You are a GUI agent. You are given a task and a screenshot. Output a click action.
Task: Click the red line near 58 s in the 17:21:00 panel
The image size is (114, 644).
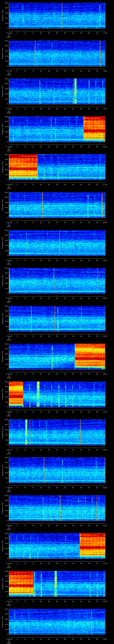pyautogui.click(x=102, y=205)
